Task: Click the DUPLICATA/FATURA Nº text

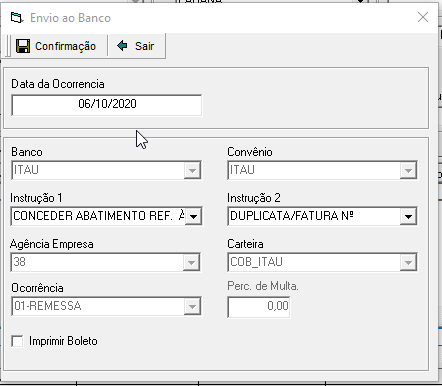Action: point(292,216)
